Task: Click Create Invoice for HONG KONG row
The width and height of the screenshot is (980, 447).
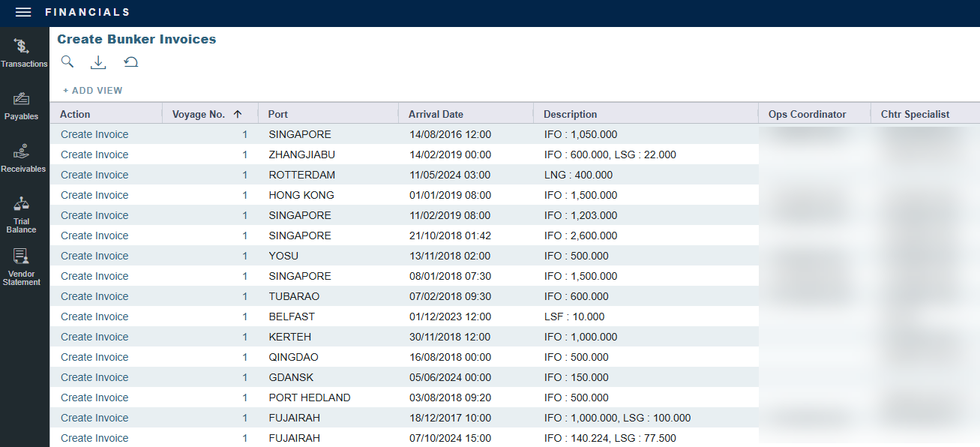Action: tap(94, 195)
